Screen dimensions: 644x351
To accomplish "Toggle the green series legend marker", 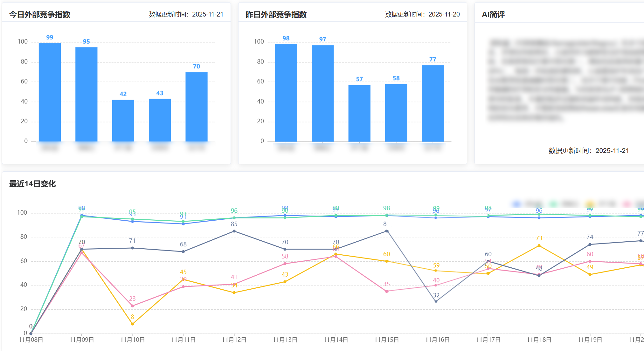I will point(553,204).
